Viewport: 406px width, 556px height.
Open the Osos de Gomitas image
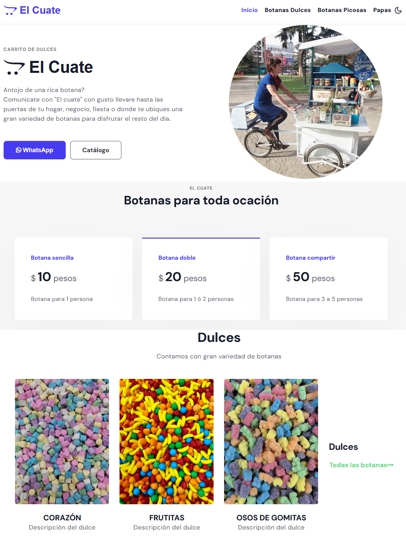[271, 441]
